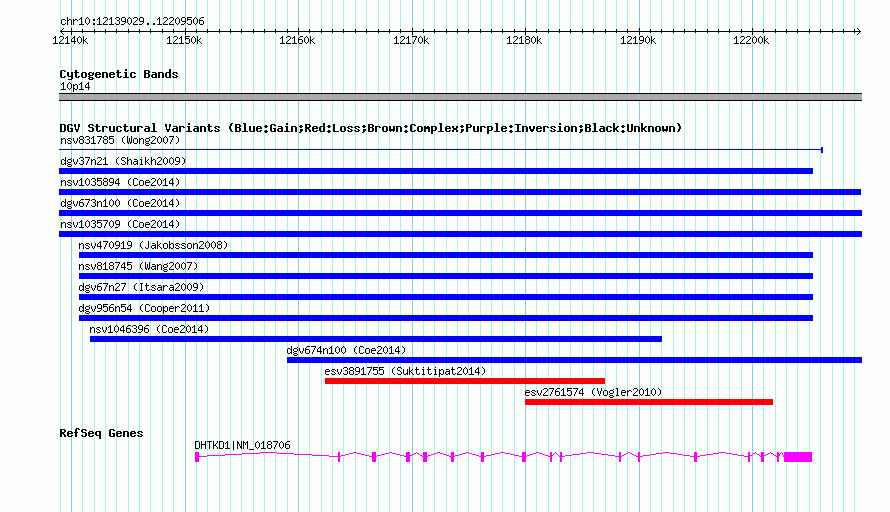Click the blue bar for dgv956n54
Viewport: 890px width, 512px height.
(x=446, y=318)
